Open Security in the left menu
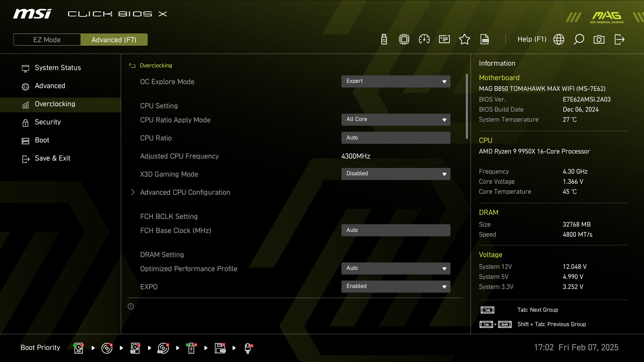This screenshot has width=644, height=362. pyautogui.click(x=48, y=122)
